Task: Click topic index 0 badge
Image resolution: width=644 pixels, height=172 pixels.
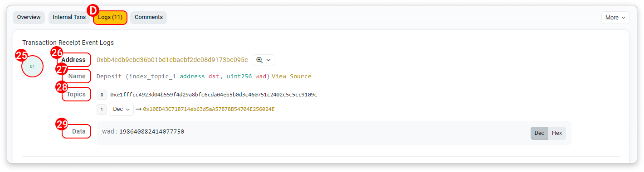Action: pyautogui.click(x=102, y=95)
